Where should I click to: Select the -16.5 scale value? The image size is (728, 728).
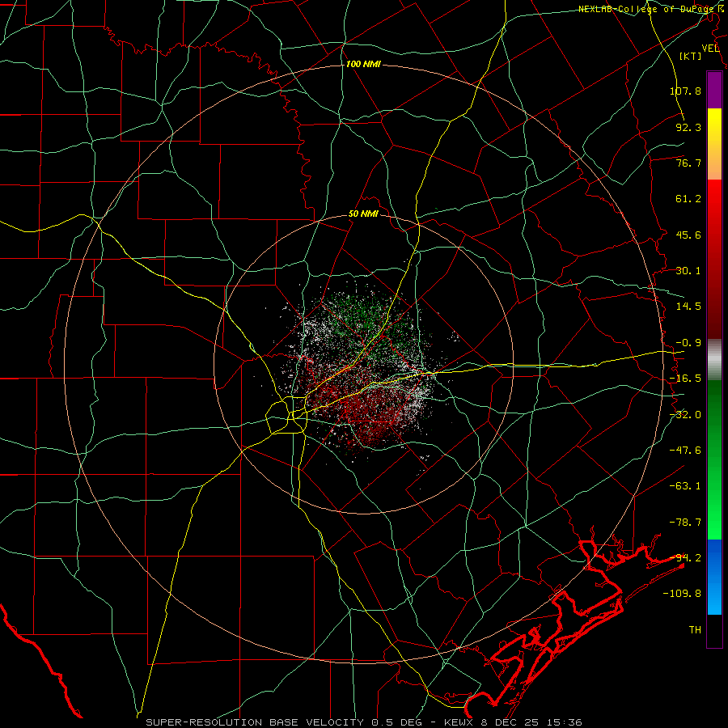point(685,379)
